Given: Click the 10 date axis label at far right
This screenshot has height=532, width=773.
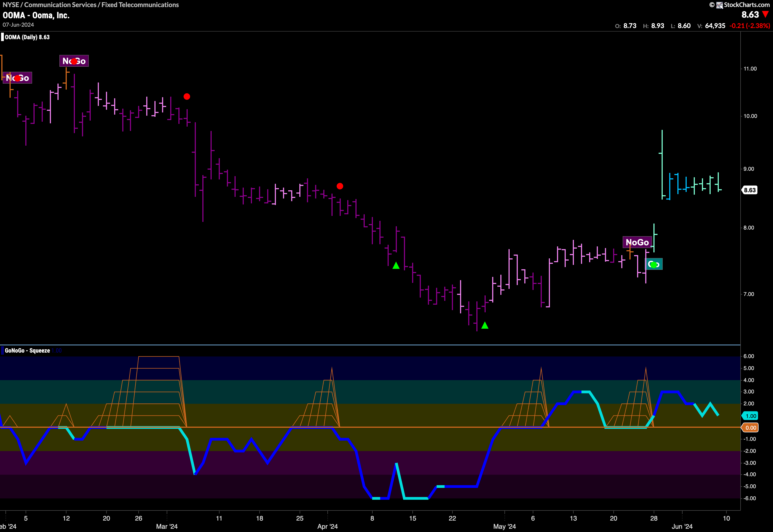Looking at the screenshot, I should [726, 518].
